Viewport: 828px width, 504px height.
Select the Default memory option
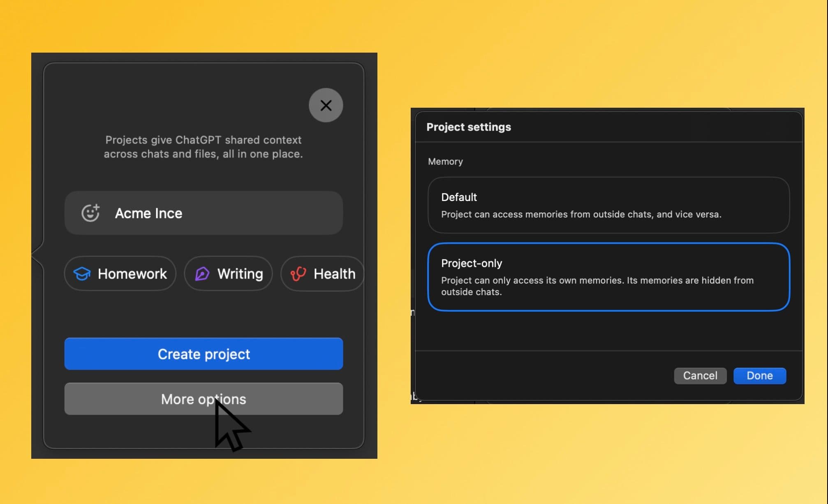[x=608, y=205]
